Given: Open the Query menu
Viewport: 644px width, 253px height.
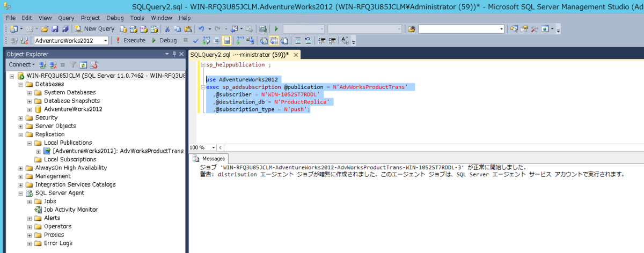Looking at the screenshot, I should (x=67, y=18).
